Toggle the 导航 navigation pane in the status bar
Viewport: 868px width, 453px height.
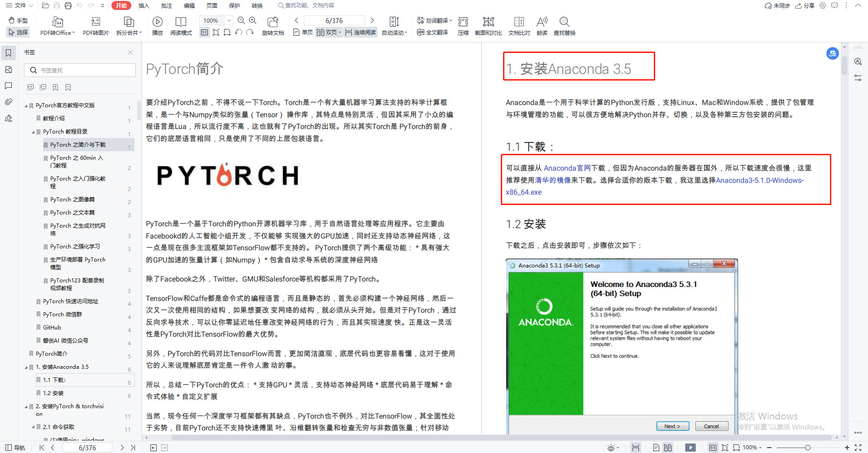(x=15, y=448)
